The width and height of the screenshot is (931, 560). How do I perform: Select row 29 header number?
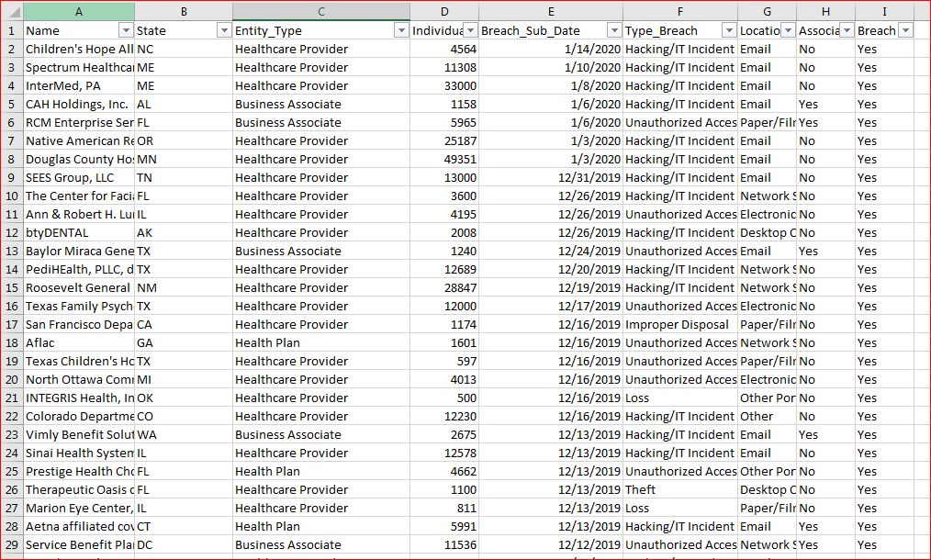[x=12, y=544]
